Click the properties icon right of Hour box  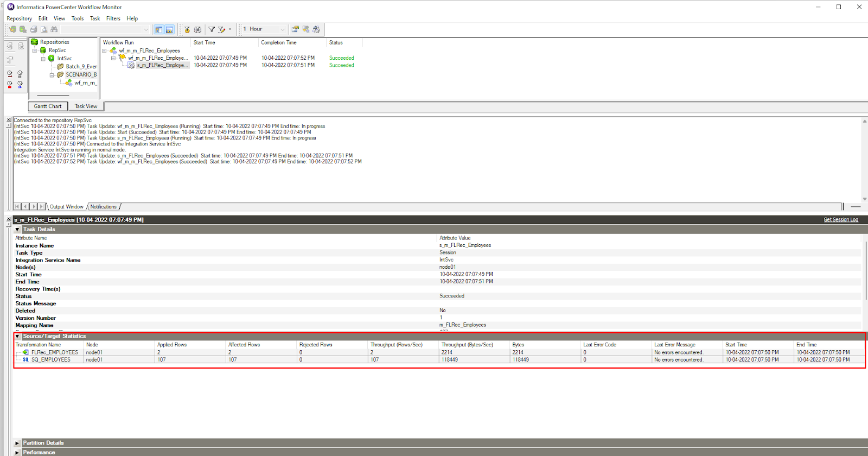point(295,29)
